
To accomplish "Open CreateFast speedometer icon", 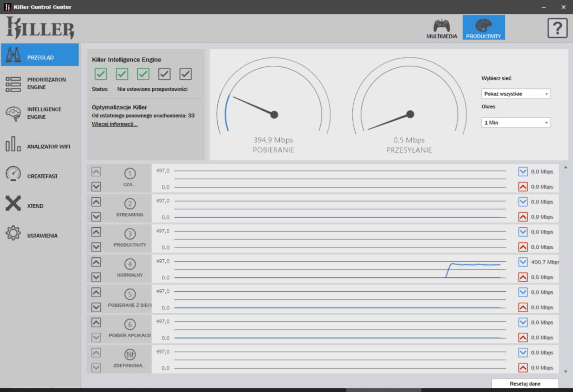I will (13, 176).
